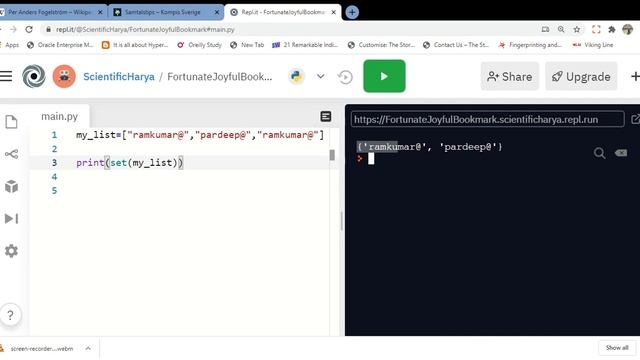This screenshot has height=360, width=640.
Task: Expand the download item options chevron
Action: coord(88,349)
